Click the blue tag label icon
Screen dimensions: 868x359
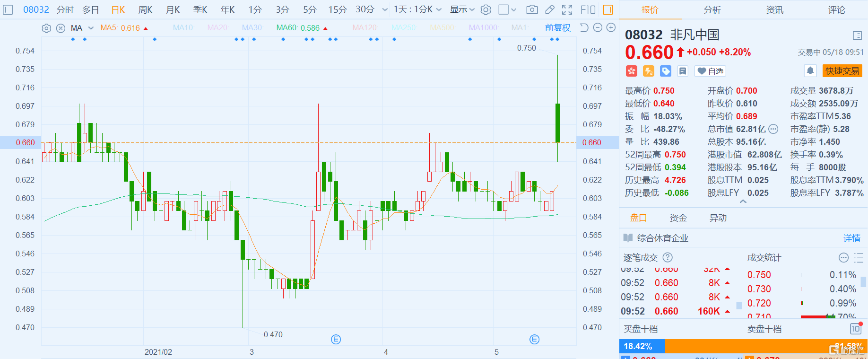pos(666,71)
